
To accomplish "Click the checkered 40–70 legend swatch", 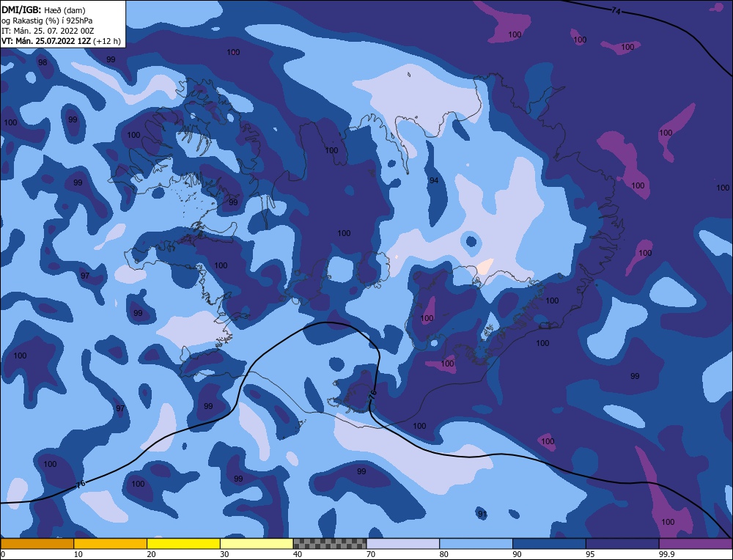I will [330, 544].
